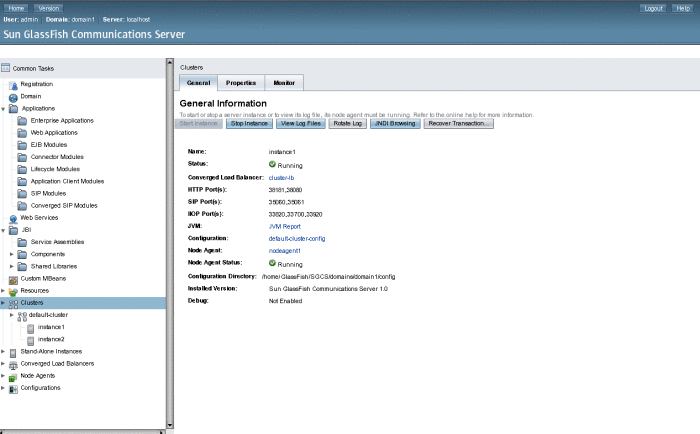Click the SIP Modules folder icon
This screenshot has height=434, width=700.
tap(22, 193)
